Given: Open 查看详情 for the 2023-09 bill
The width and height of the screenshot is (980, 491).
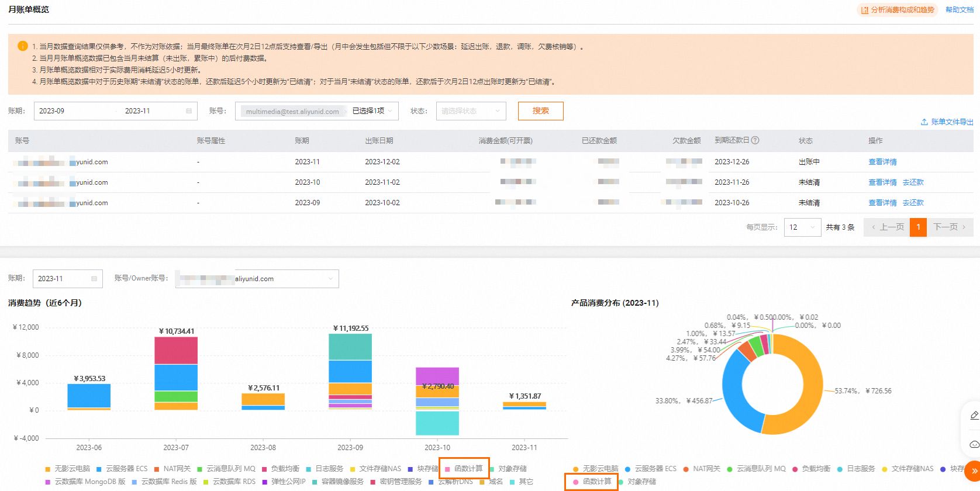Looking at the screenshot, I should pos(882,203).
